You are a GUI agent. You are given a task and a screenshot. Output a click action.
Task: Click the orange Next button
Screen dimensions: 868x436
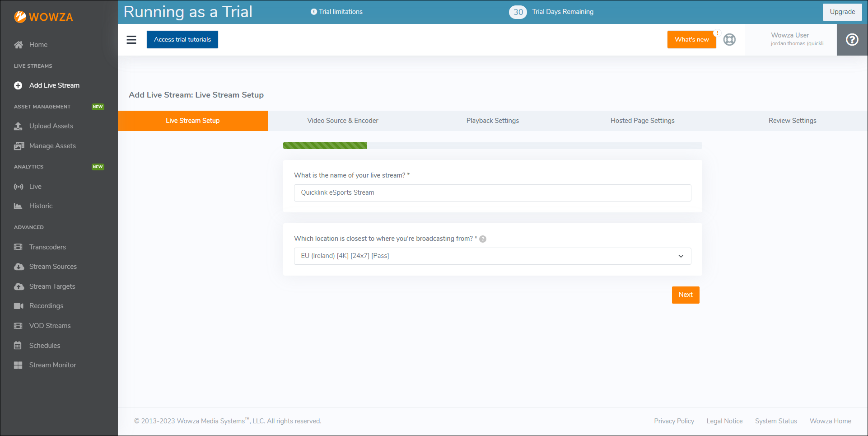pos(685,295)
